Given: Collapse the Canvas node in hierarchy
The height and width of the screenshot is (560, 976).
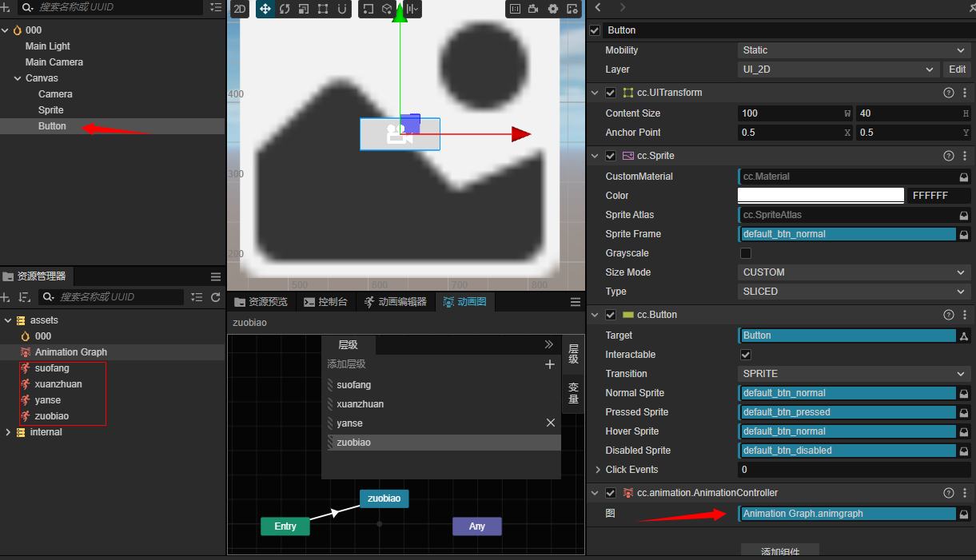Looking at the screenshot, I should 18,78.
